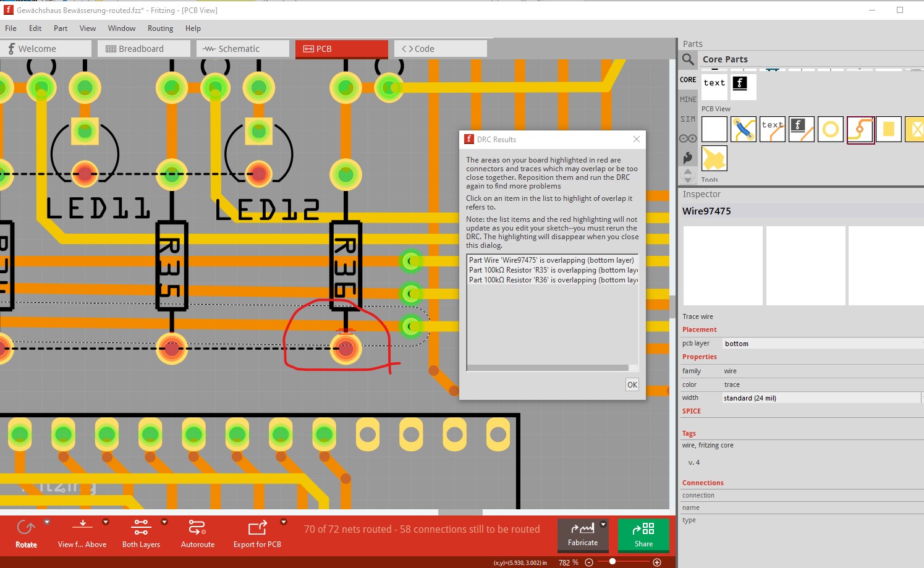Select the R35 overlapping entry in list
Image resolution: width=924 pixels, height=568 pixels.
tap(553, 270)
